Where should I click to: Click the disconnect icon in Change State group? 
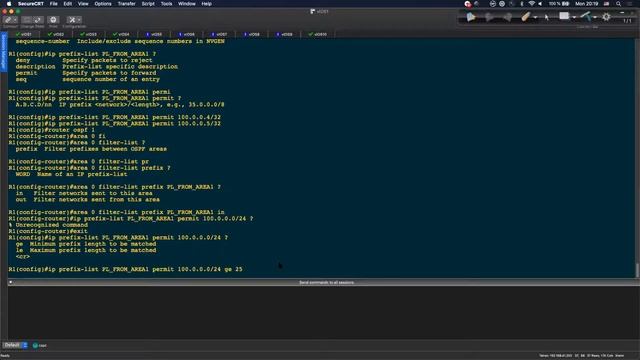[27, 20]
